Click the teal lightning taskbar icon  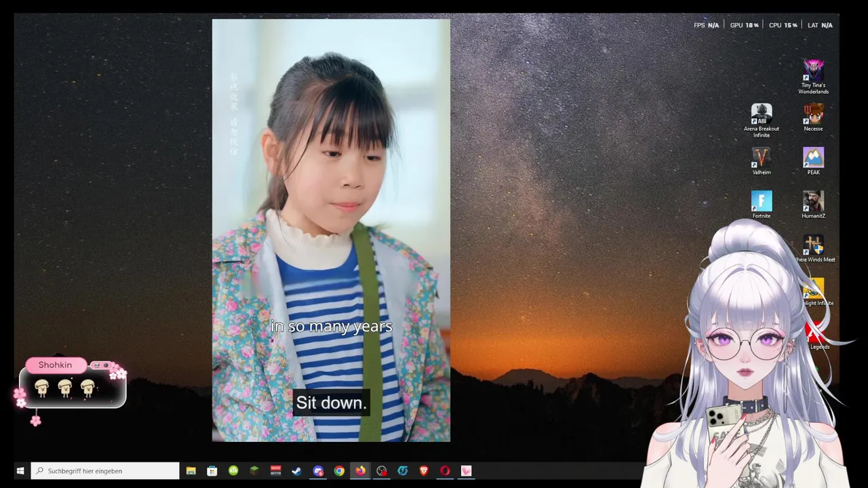403,470
